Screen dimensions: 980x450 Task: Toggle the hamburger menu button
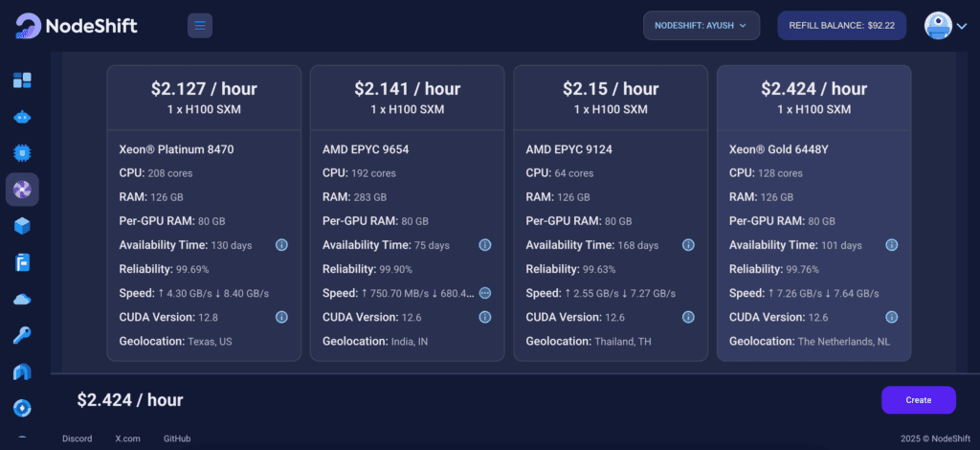click(x=200, y=26)
